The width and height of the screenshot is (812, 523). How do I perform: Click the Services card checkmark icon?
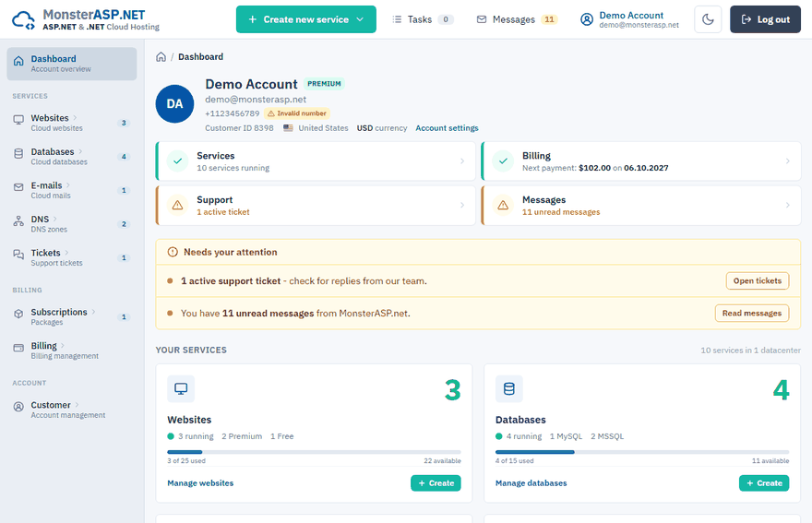[177, 161]
